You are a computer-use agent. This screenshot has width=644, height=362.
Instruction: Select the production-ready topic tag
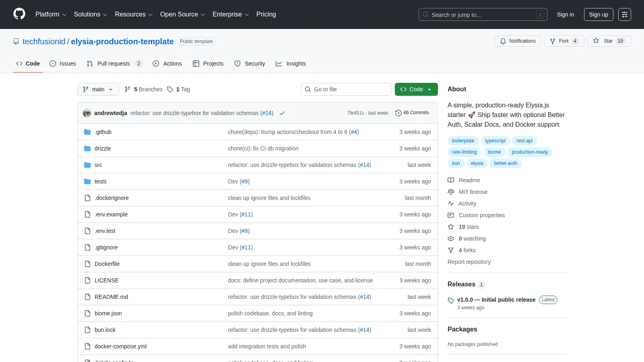[x=530, y=152]
